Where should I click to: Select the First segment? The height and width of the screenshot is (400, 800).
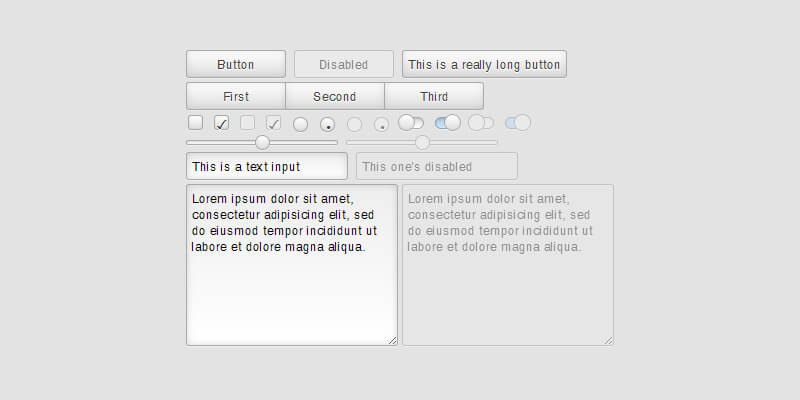tap(236, 96)
